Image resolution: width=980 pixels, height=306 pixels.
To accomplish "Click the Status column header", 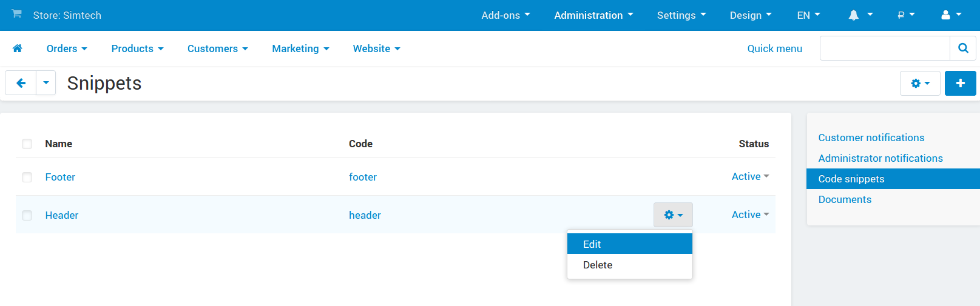I will [754, 144].
